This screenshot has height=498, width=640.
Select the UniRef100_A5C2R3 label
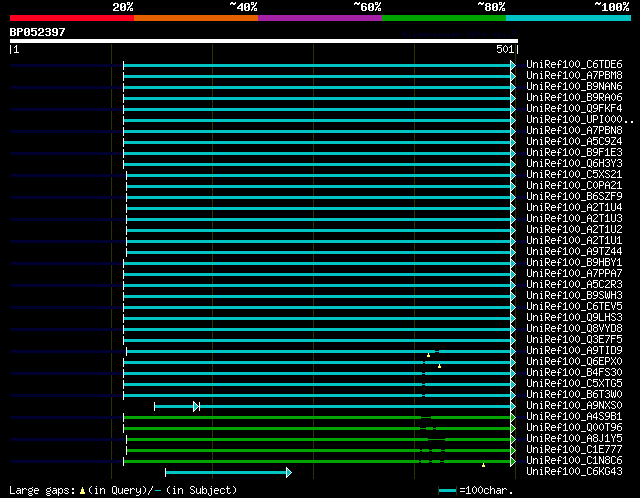(574, 285)
